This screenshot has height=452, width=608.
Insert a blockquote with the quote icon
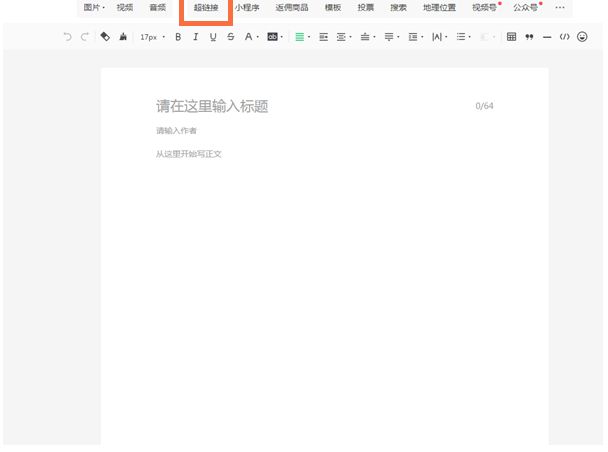coord(529,37)
